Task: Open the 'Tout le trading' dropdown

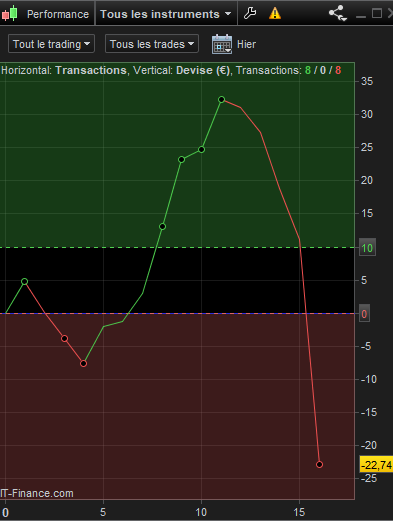Action: [51, 44]
